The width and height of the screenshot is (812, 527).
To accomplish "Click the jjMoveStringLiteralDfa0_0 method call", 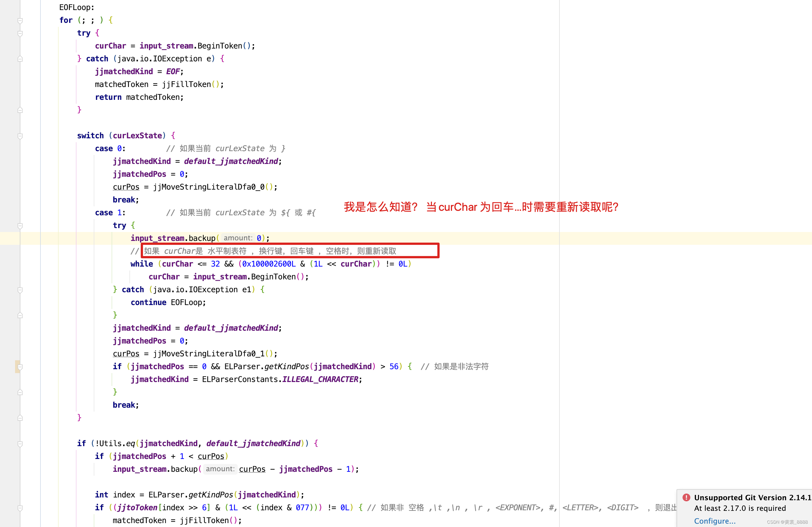I will 209,187.
